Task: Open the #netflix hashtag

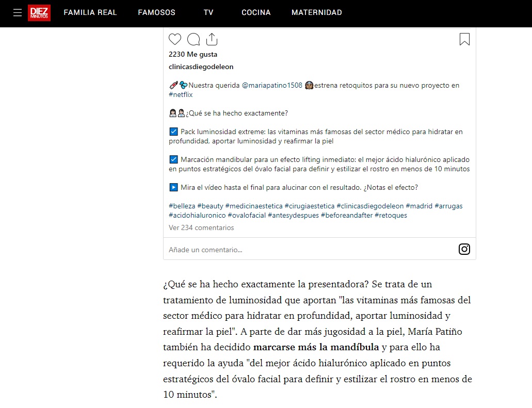Action: pyautogui.click(x=181, y=95)
